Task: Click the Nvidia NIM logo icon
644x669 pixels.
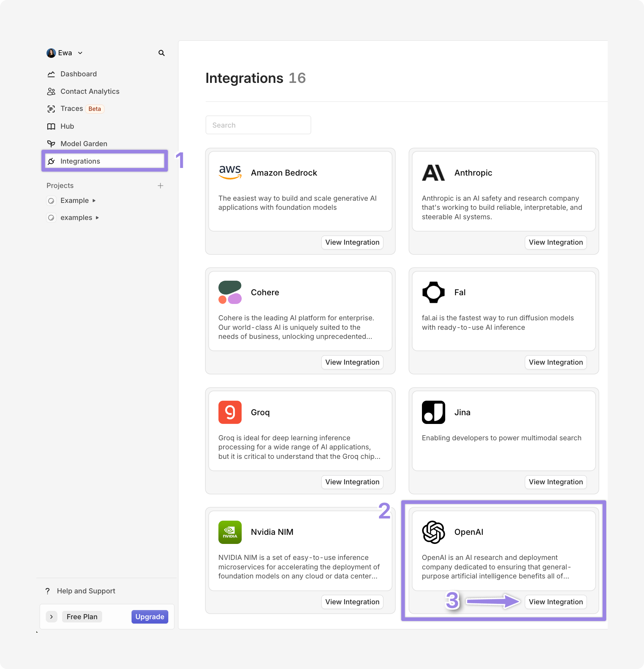Action: coord(230,532)
